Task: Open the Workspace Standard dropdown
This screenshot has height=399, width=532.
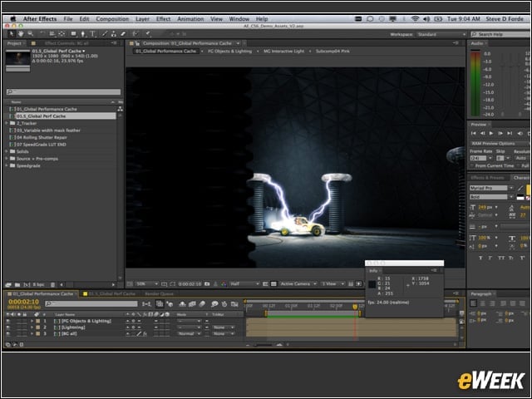Action: click(x=441, y=34)
